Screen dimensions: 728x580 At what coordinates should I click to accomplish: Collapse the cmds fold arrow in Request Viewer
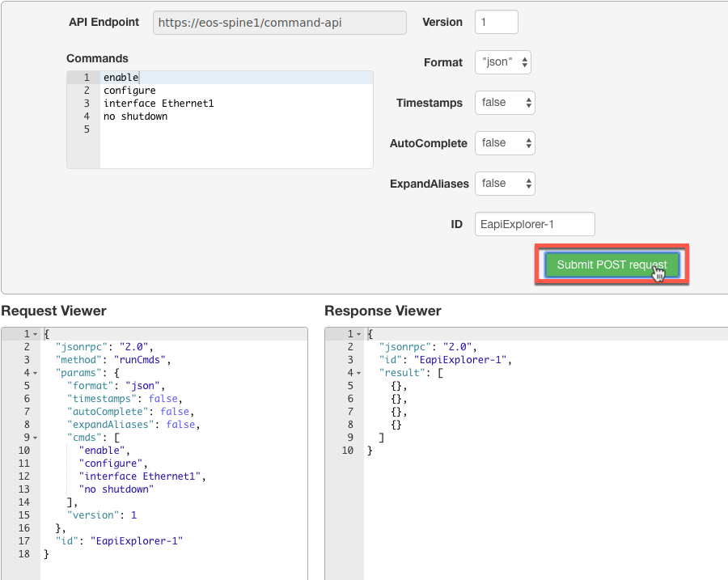point(35,438)
